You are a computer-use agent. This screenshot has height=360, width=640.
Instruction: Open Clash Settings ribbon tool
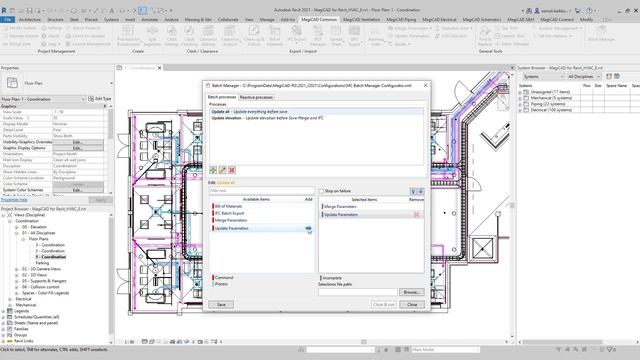171,35
